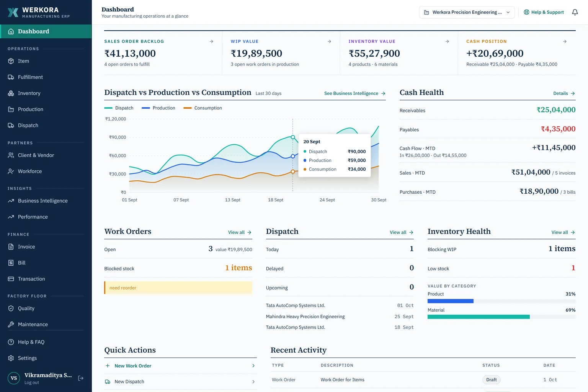Screen dimensions: 588x392
Task: Click View all for Inventory Health
Action: coord(563,232)
